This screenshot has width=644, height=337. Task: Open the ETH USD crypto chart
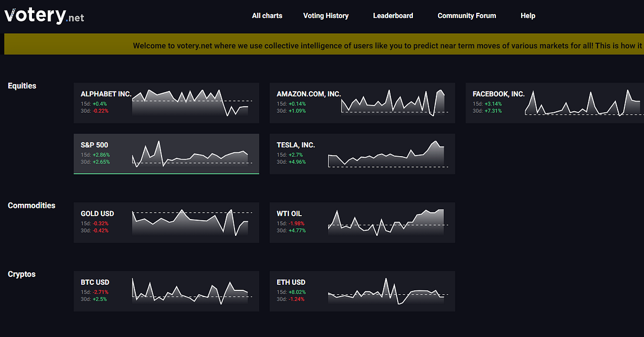tap(362, 291)
